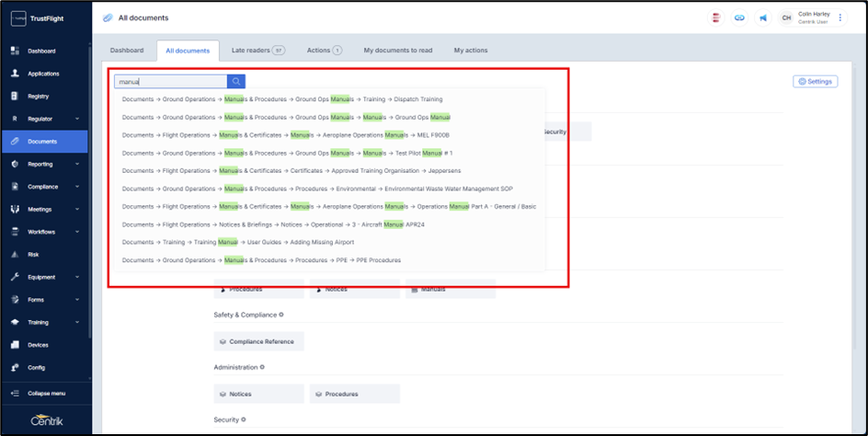Viewport: 868px width, 436px height.
Task: Click the gear next to Safety & Compliance
Action: coord(281,315)
